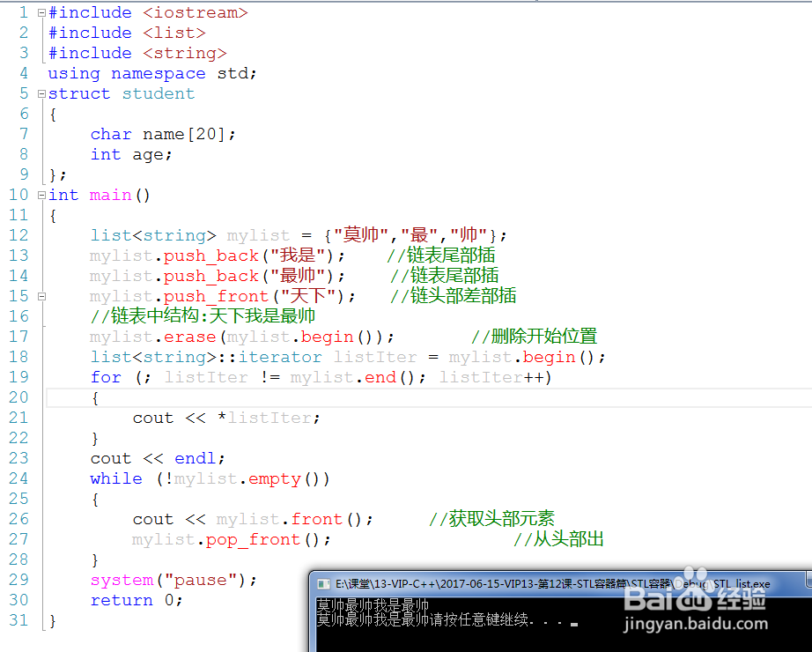Image resolution: width=812 pixels, height=652 pixels.
Task: Select the word mylist on line 12
Action: [x=258, y=234]
